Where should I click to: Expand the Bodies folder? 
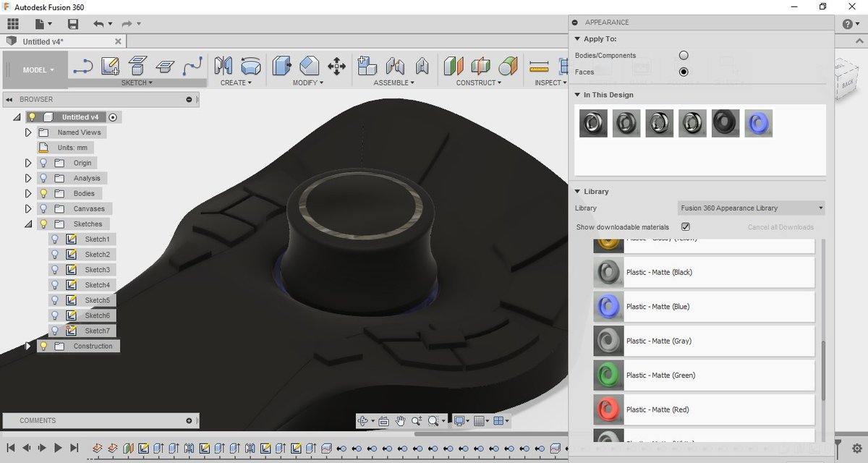[28, 193]
